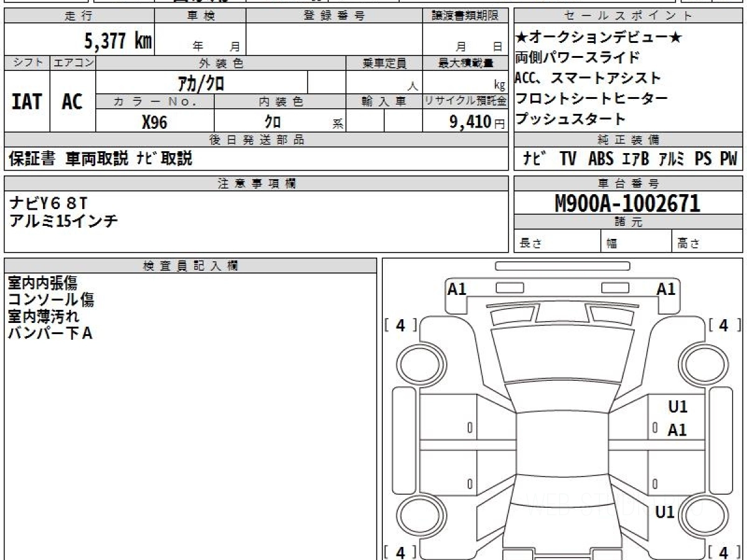Click the 車検 header cell

tap(200, 16)
